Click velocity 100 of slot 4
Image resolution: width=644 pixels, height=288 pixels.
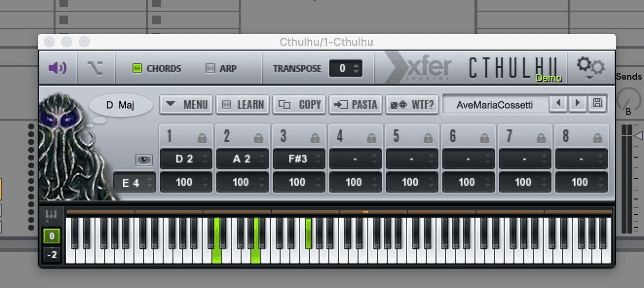[356, 182]
